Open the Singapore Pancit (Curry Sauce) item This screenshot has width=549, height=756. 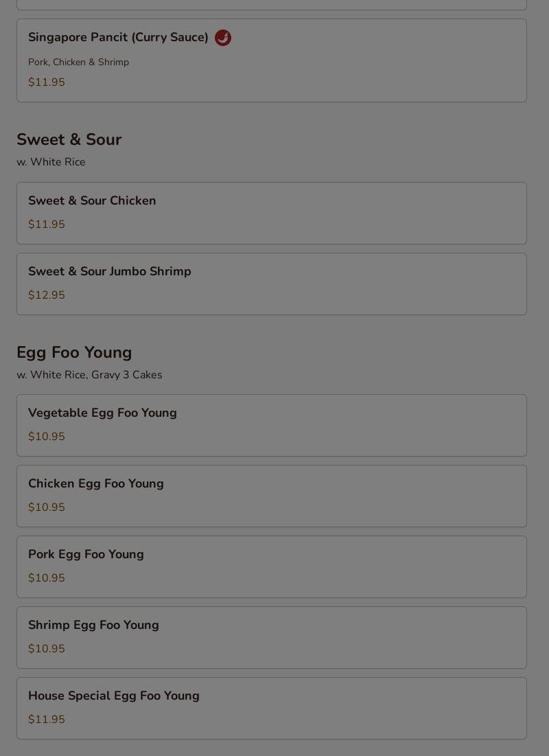(118, 38)
